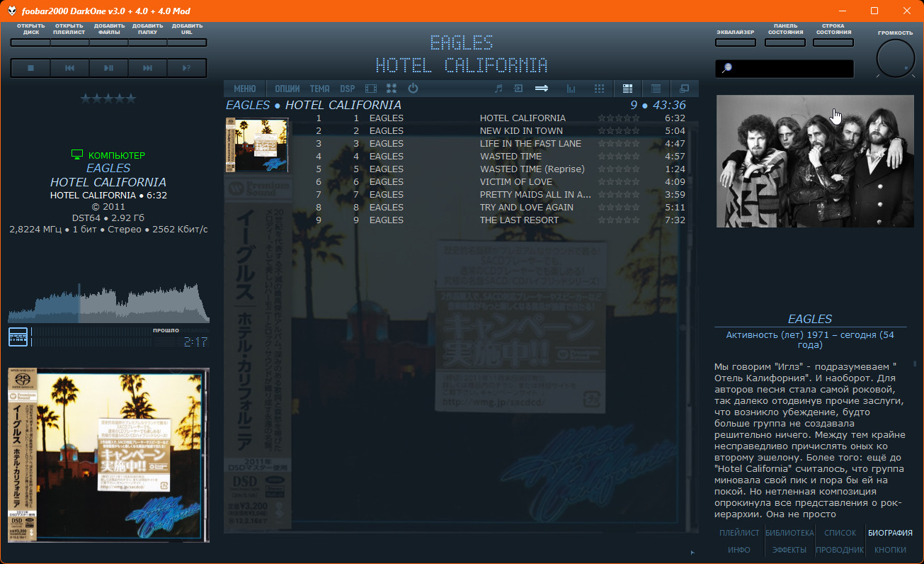This screenshot has width=924, height=564.
Task: Click the Открыть плейлист button
Action: pos(69,43)
